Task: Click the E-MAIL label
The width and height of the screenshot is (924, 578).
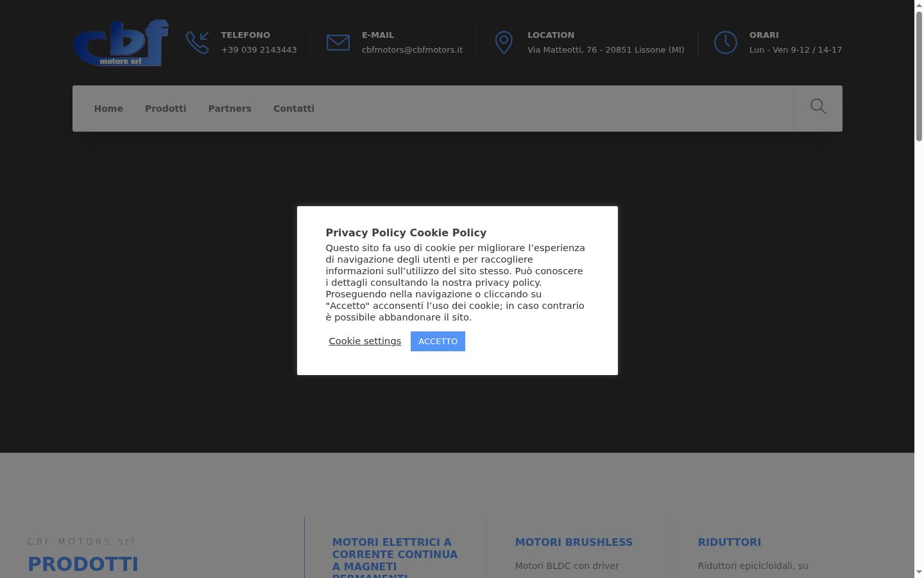Action: [x=378, y=35]
